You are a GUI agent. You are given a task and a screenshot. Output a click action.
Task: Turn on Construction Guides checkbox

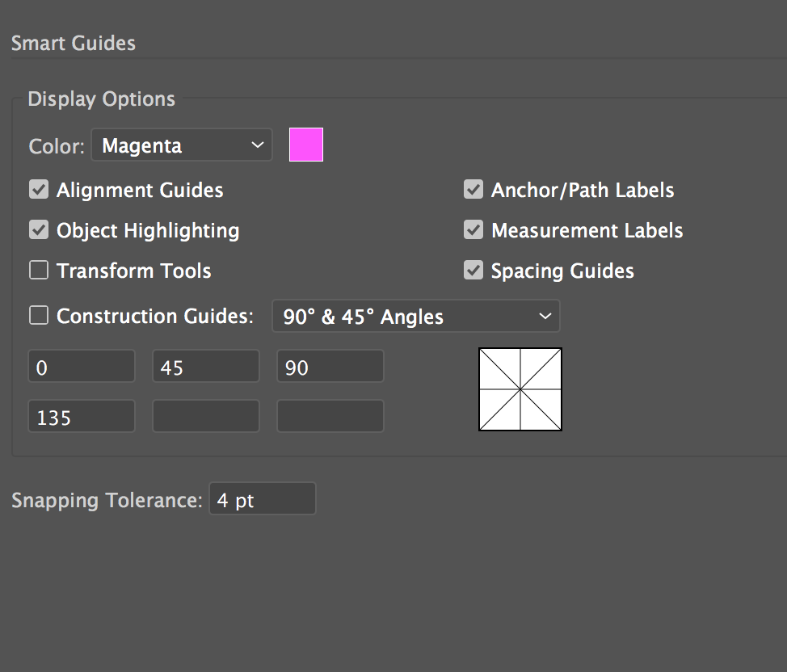(x=39, y=316)
